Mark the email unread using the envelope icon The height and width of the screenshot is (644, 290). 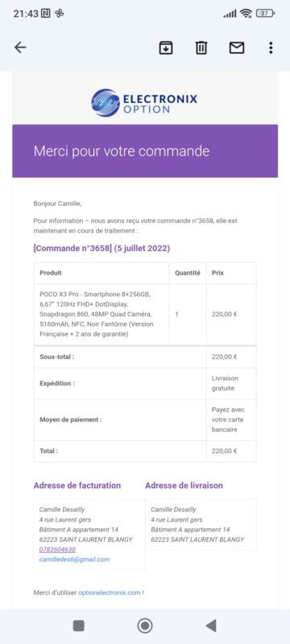tap(237, 47)
